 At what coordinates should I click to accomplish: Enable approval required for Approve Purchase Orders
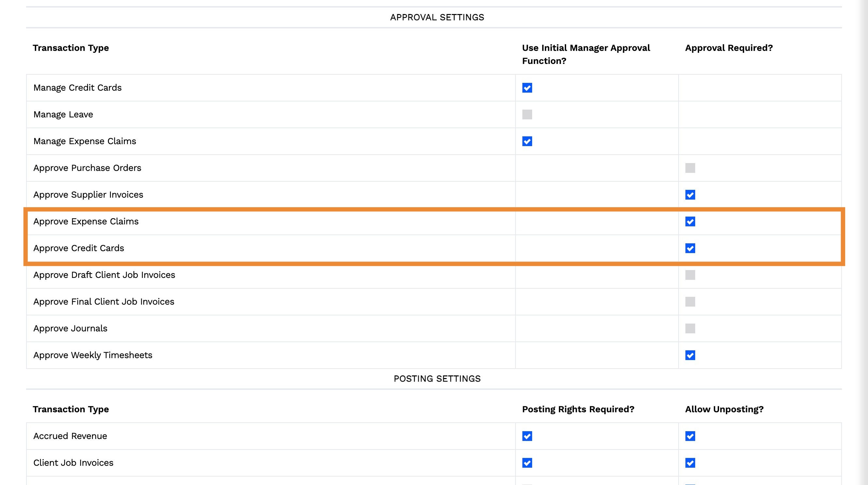tap(690, 168)
